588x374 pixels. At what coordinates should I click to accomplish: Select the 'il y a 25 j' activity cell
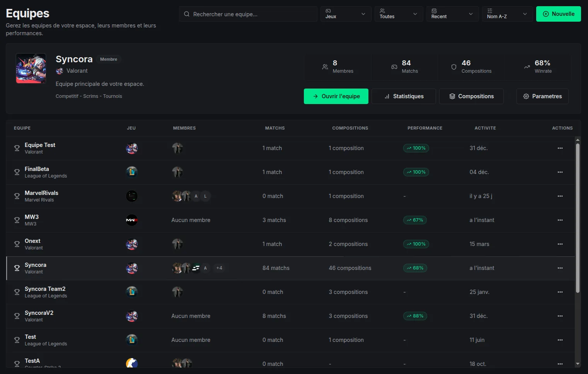pyautogui.click(x=481, y=196)
